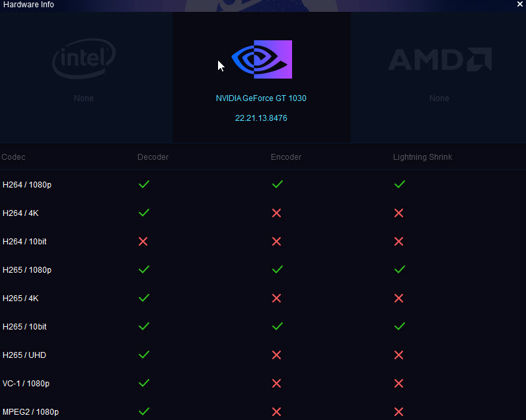
Task: Click the Hardware Info title text
Action: coord(29,5)
